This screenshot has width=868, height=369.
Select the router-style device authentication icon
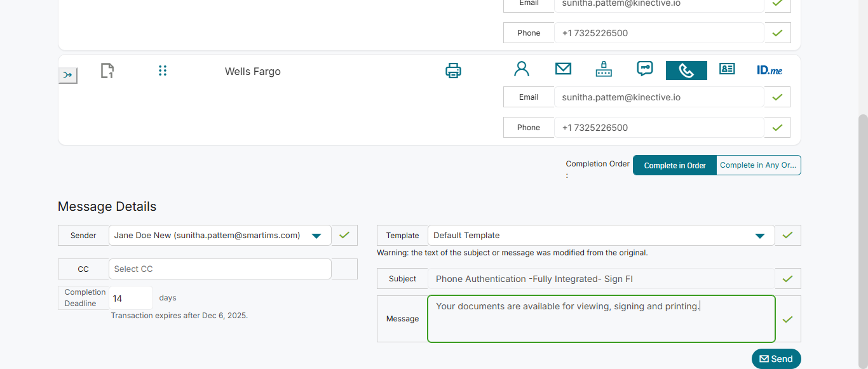[604, 69]
